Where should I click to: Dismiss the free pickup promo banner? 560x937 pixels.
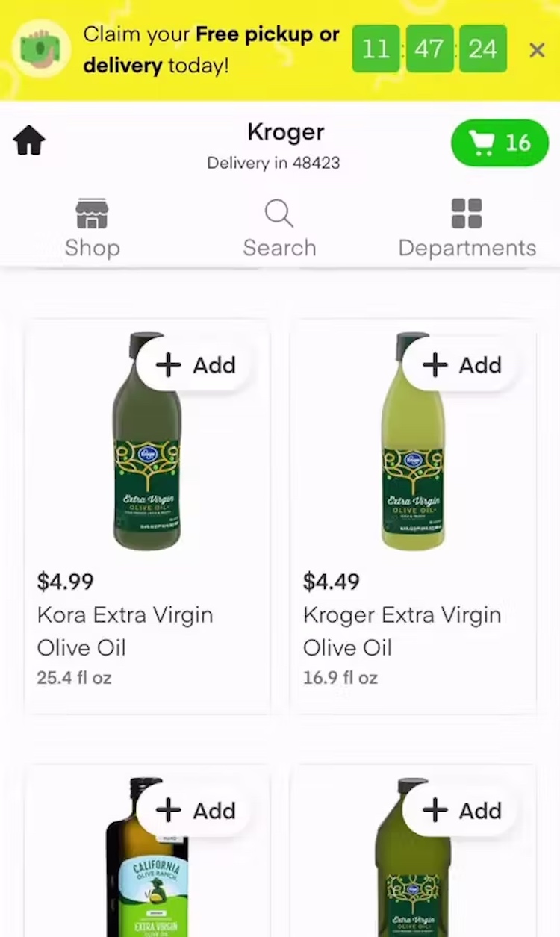[x=536, y=50]
